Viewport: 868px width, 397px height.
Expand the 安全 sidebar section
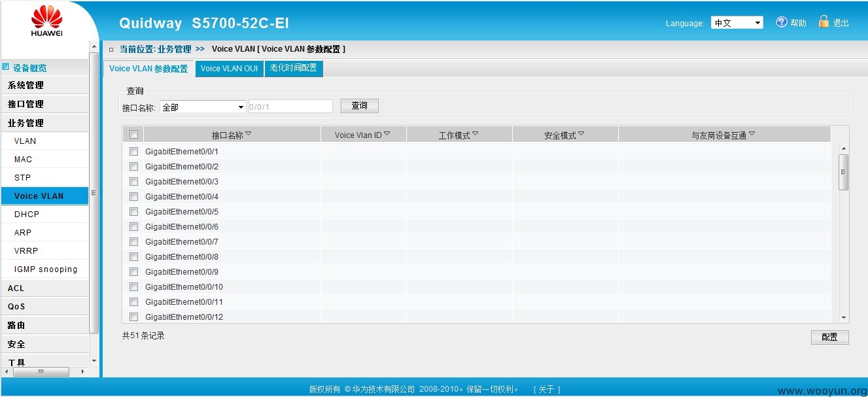(x=44, y=344)
